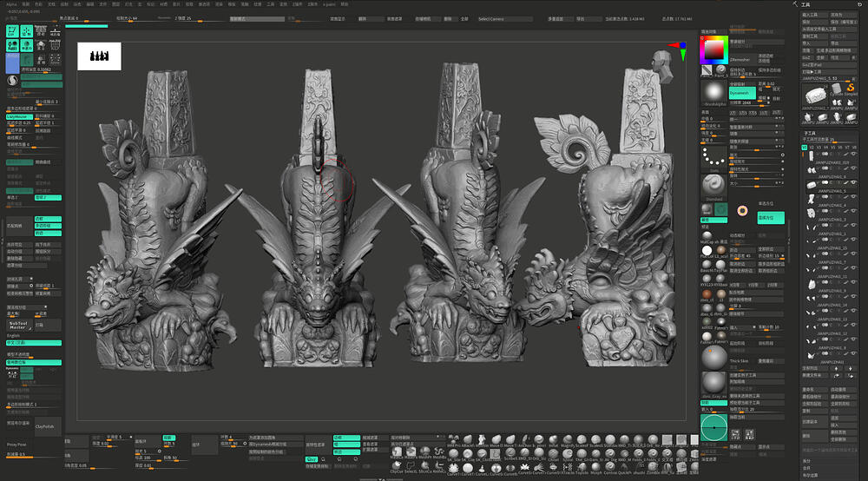Click the DynaMesh button

[x=742, y=91]
